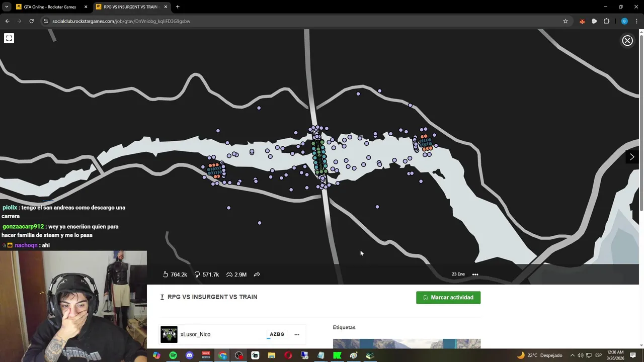Go to next image with right chevron

[632, 157]
